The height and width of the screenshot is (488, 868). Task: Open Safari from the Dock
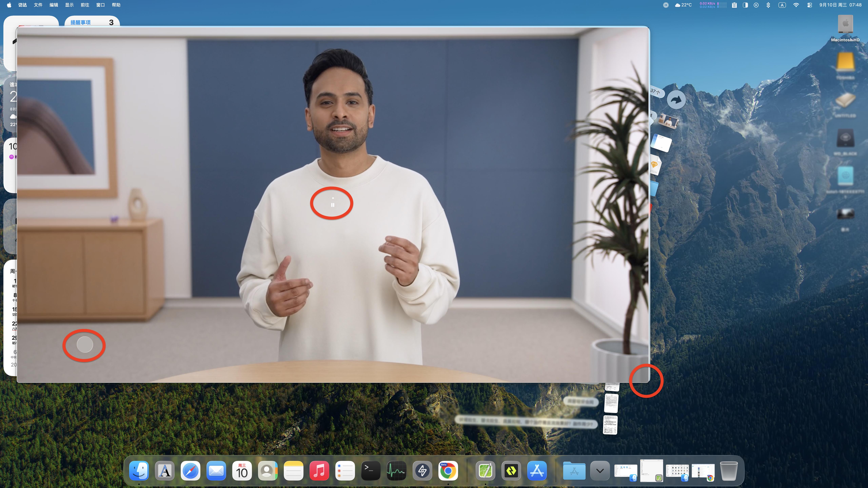[x=190, y=471]
